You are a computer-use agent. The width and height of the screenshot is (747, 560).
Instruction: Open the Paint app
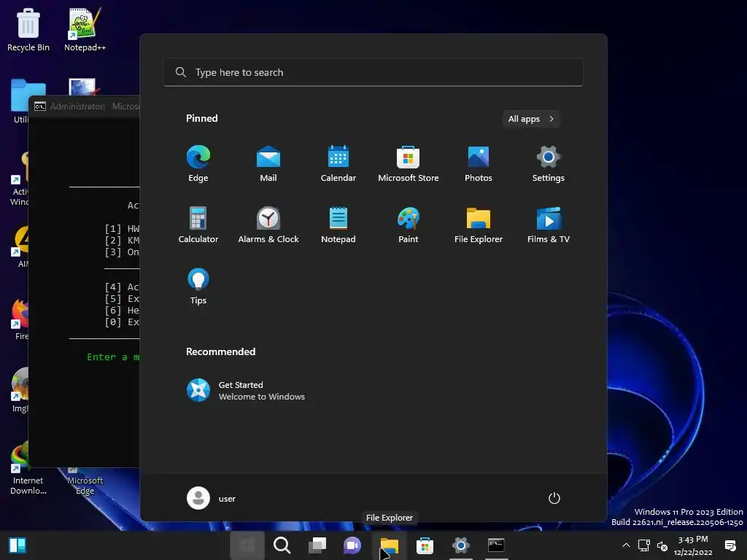coord(409,225)
